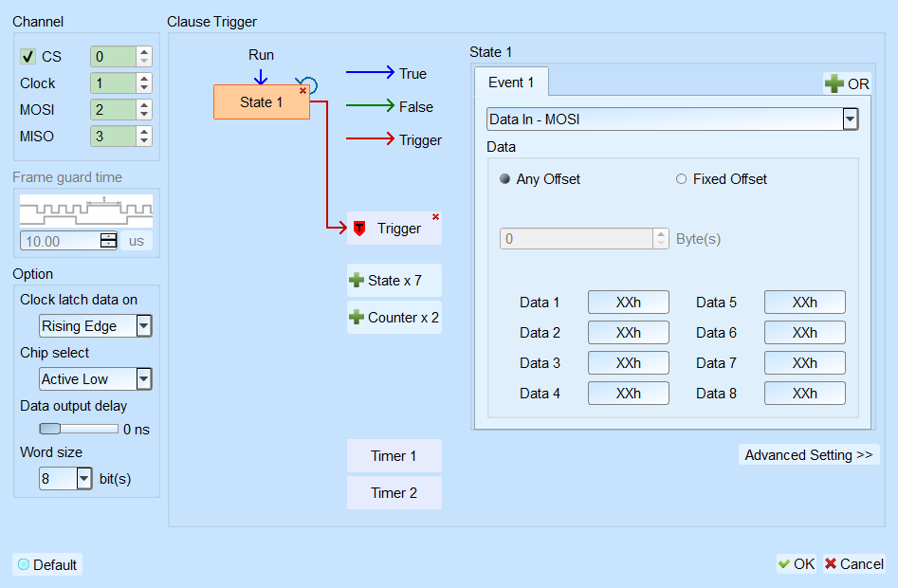
Task: Click the Data 4 XXh field
Action: 629,394
